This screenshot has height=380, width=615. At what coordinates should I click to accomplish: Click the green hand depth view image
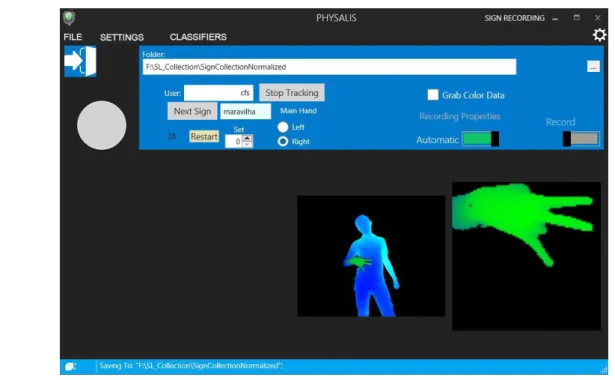click(x=526, y=256)
